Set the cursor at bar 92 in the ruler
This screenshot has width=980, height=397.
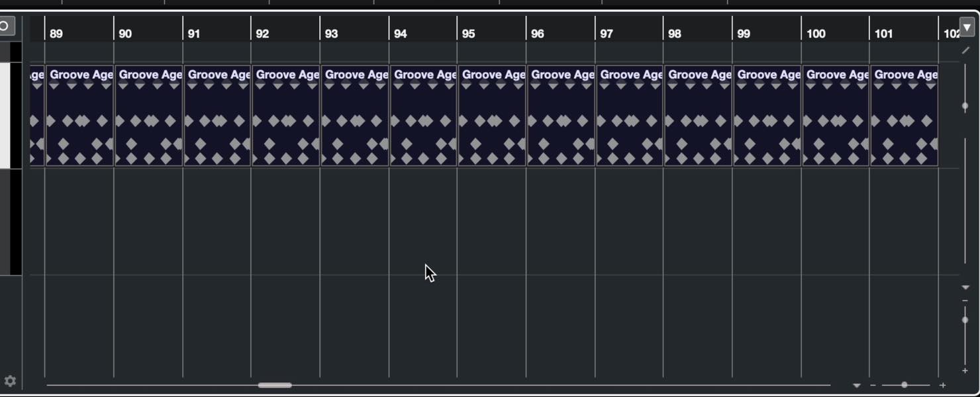262,34
